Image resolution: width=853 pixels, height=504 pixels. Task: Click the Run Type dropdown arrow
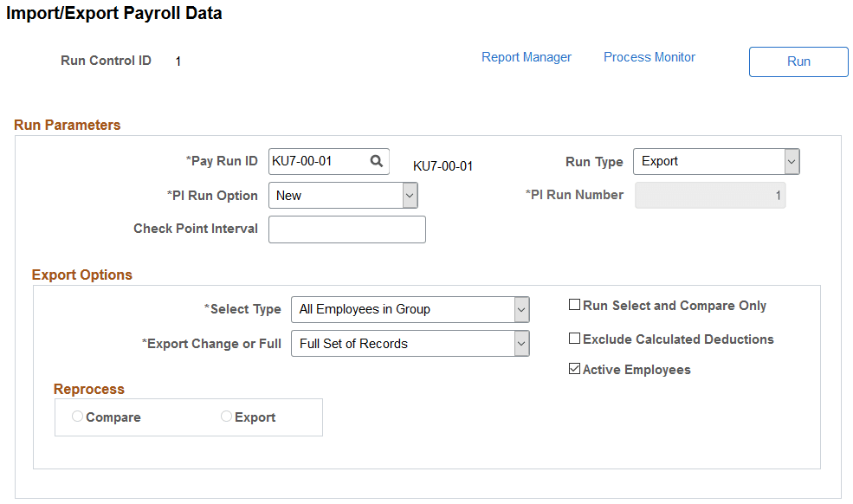(x=791, y=161)
